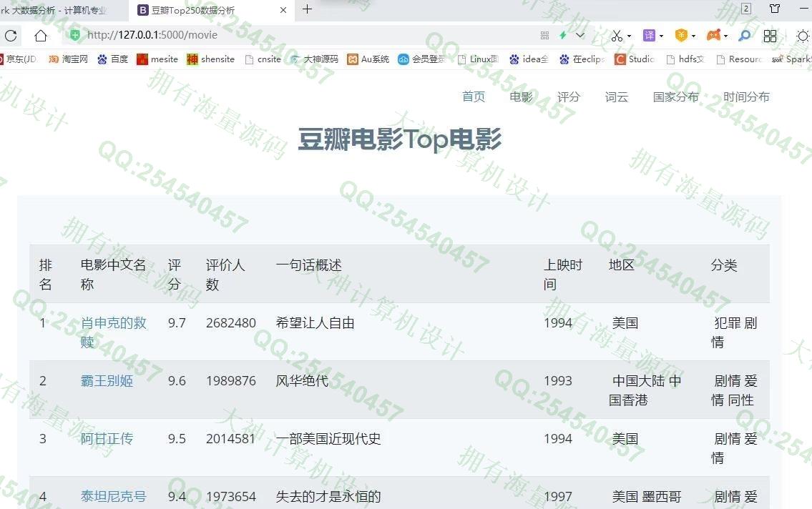Open the shensite bookmark
The height and width of the screenshot is (509, 812).
tap(211, 59)
